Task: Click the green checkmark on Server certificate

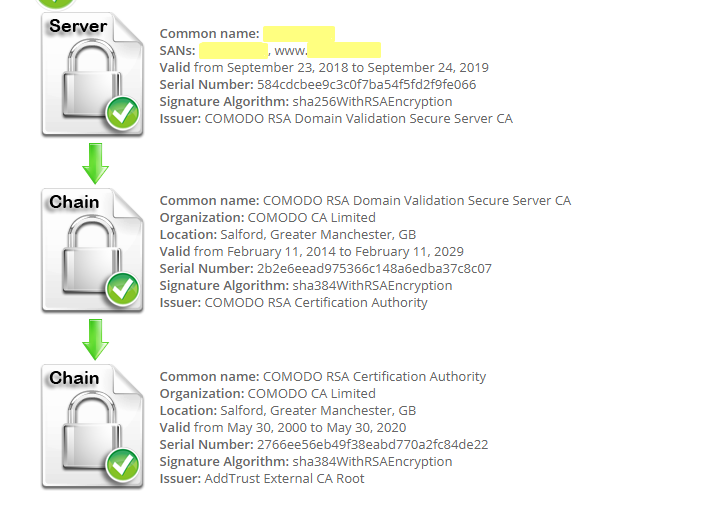Action: 122,113
